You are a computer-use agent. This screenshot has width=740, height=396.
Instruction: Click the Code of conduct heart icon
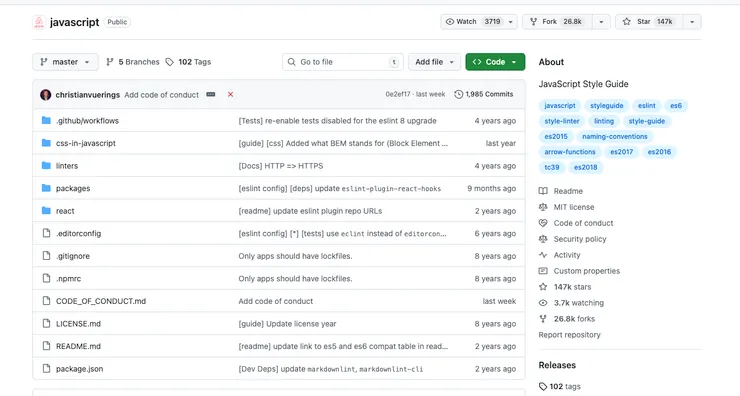click(543, 223)
